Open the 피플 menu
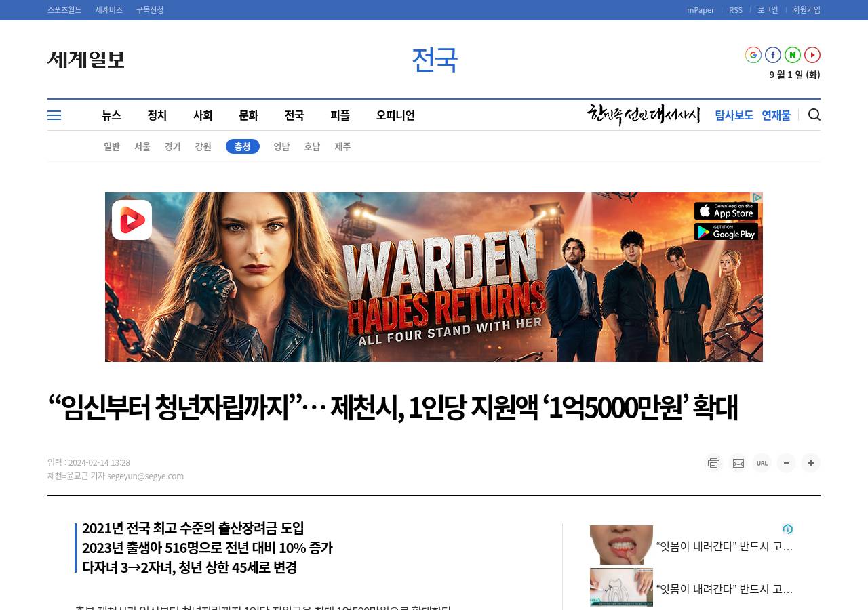Screen dimensions: 868x610 coord(340,115)
